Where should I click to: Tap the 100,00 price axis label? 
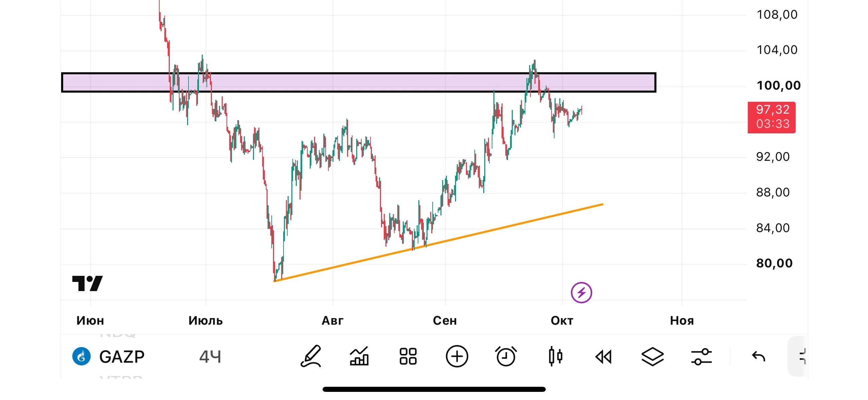pos(778,85)
